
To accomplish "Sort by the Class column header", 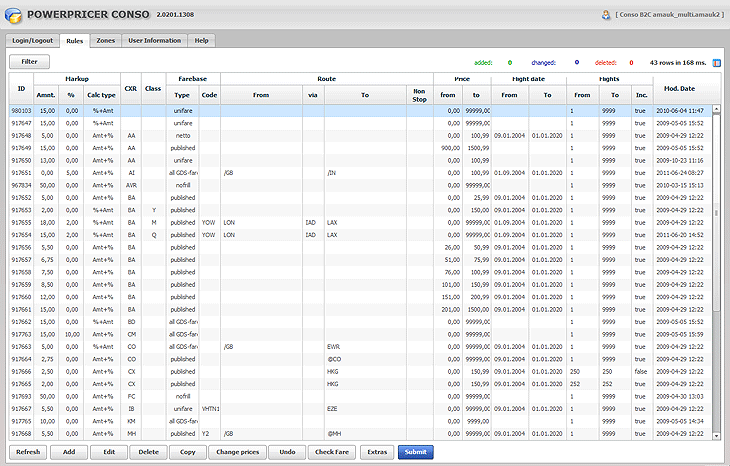I will coord(153,88).
